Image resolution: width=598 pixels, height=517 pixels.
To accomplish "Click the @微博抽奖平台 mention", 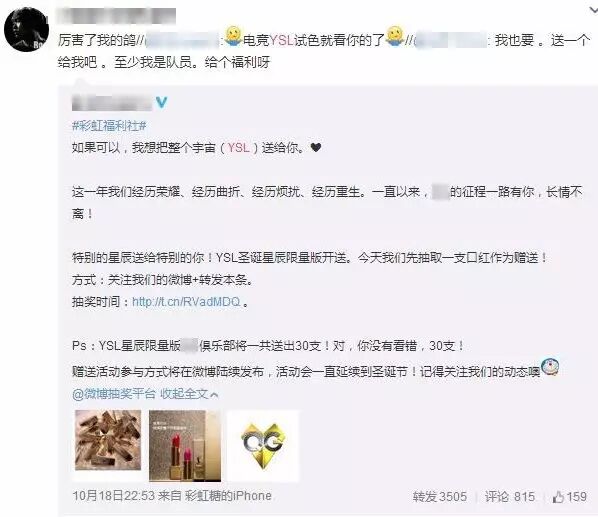I will [114, 394].
